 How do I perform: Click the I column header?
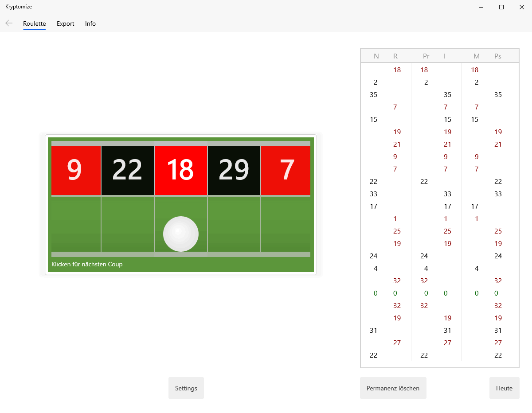pyautogui.click(x=445, y=56)
